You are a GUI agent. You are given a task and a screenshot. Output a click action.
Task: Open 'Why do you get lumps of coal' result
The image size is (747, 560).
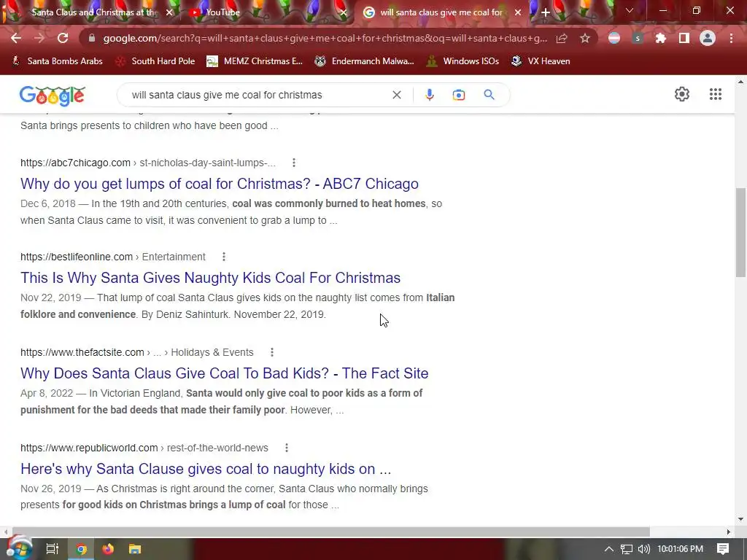pos(219,184)
